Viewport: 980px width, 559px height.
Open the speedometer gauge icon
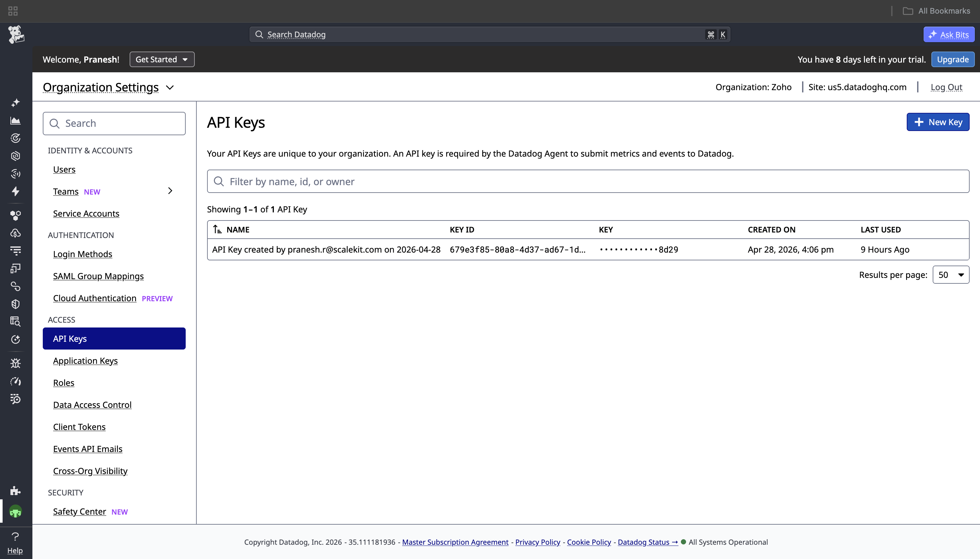pos(15,381)
